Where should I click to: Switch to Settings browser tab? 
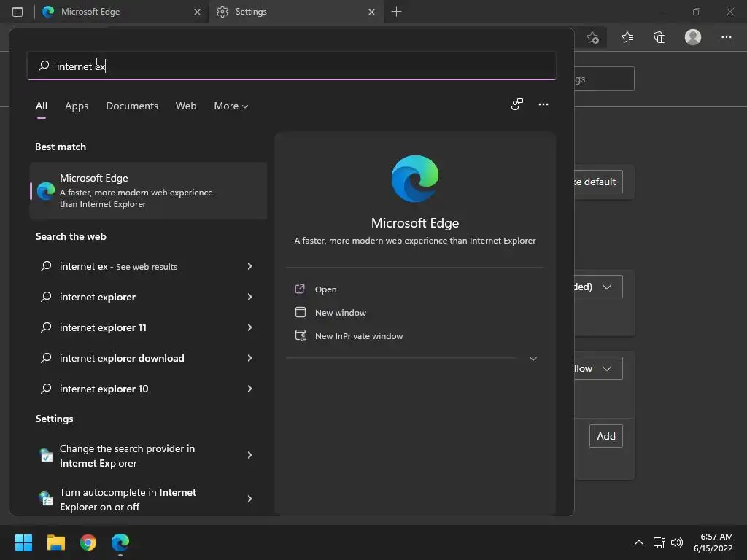coord(295,12)
